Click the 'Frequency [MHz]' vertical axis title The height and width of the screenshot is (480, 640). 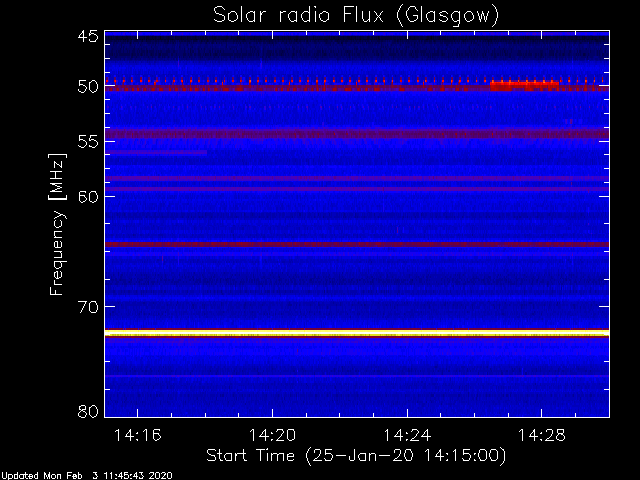pos(57,224)
